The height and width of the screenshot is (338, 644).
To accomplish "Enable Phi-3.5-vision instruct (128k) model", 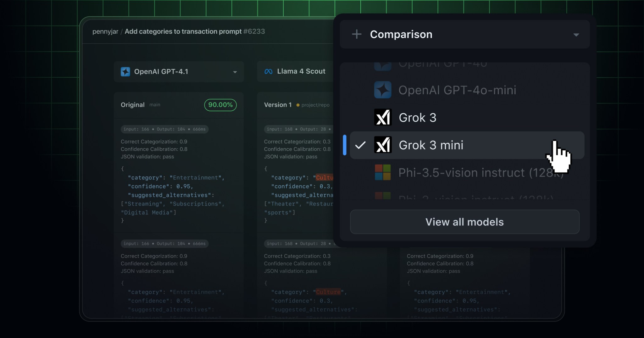I will click(x=456, y=173).
